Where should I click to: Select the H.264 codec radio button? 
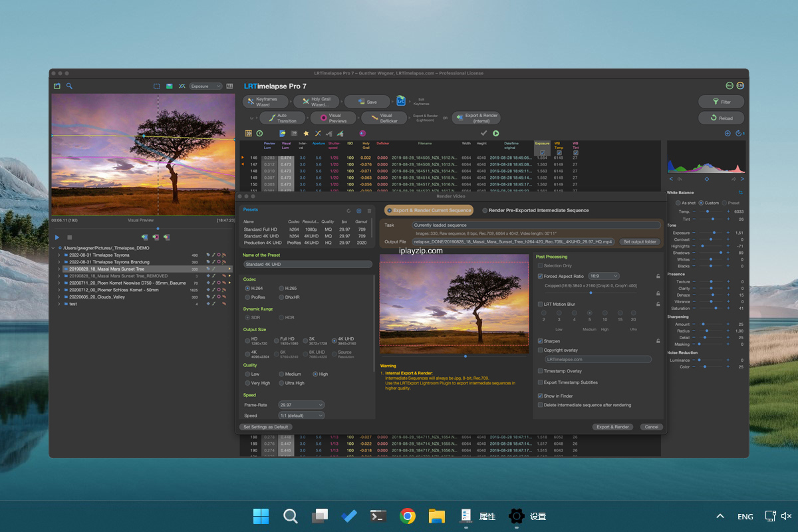pos(247,288)
